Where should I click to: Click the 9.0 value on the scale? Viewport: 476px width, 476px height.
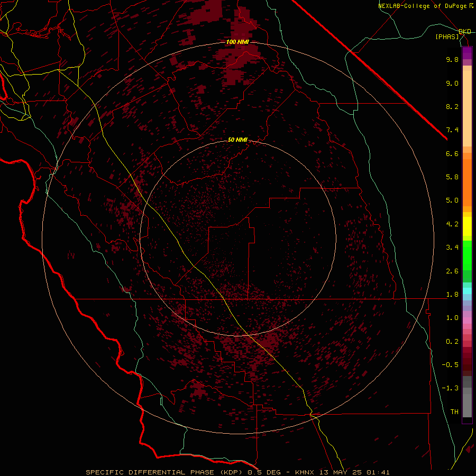pos(452,83)
